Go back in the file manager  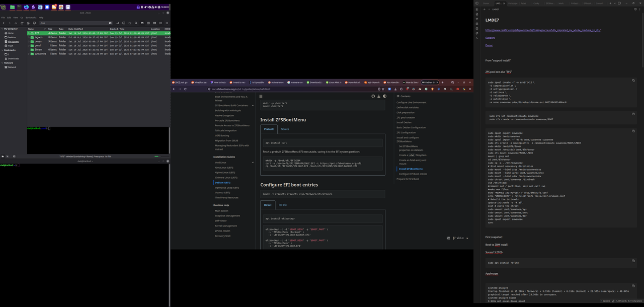coord(4,23)
